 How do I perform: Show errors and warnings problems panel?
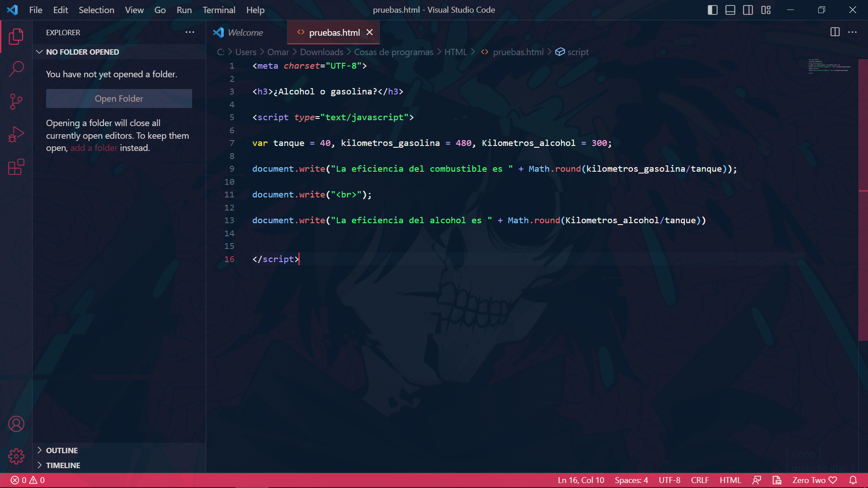tap(28, 480)
